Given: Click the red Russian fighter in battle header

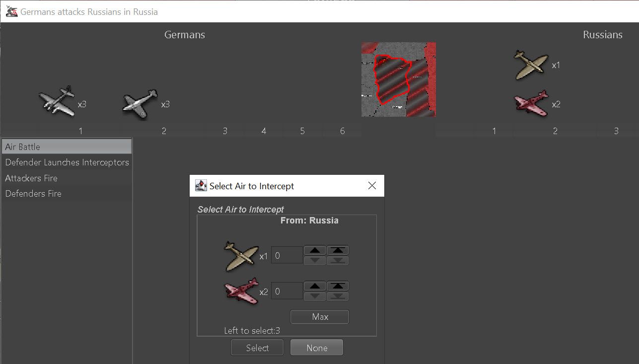Looking at the screenshot, I should click(x=531, y=103).
